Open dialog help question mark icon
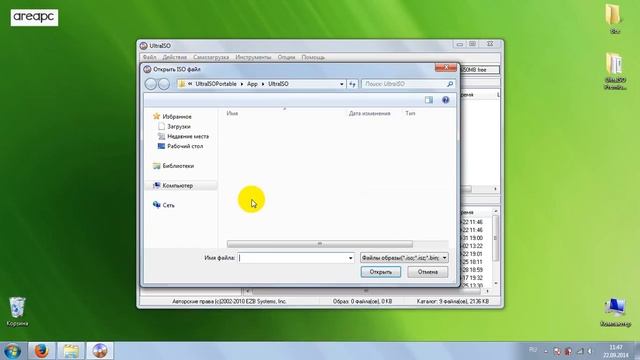 445,100
